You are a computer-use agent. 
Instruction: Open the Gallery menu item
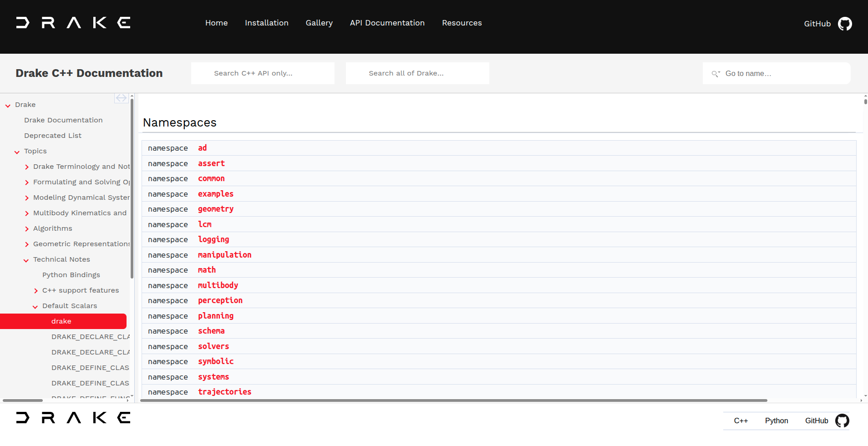[x=319, y=23]
